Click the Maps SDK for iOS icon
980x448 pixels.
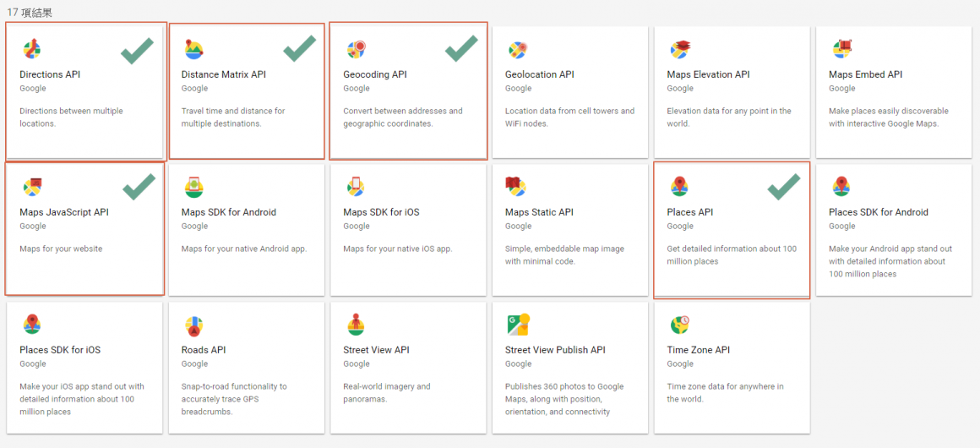point(355,187)
